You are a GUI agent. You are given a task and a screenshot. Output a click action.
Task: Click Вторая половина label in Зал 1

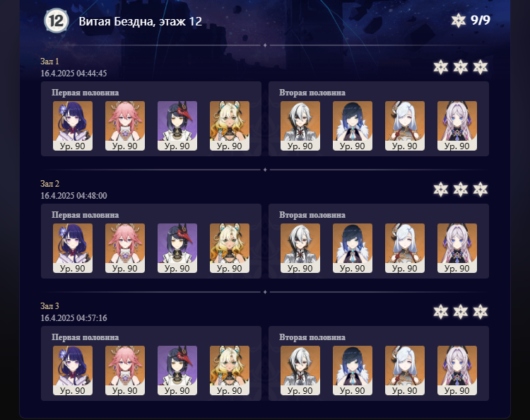(x=312, y=93)
